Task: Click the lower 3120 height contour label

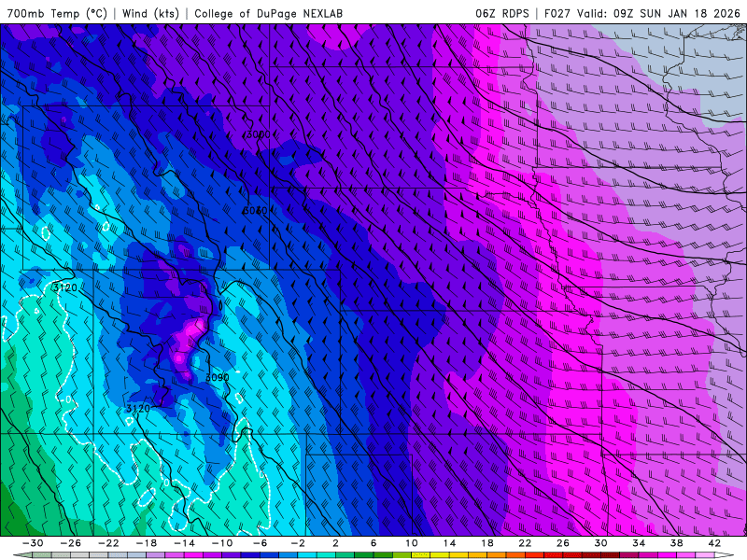Action: (x=138, y=409)
